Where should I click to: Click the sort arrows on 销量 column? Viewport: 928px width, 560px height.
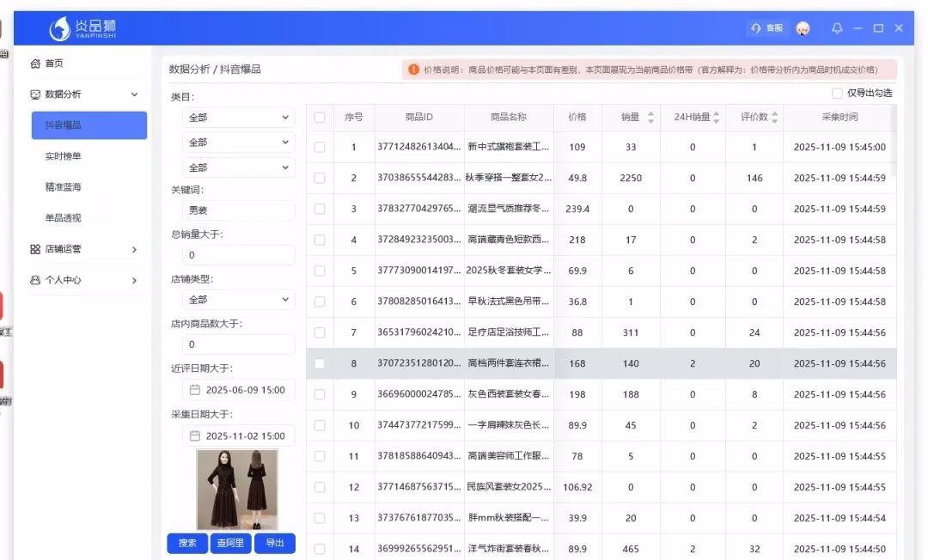pos(650,118)
